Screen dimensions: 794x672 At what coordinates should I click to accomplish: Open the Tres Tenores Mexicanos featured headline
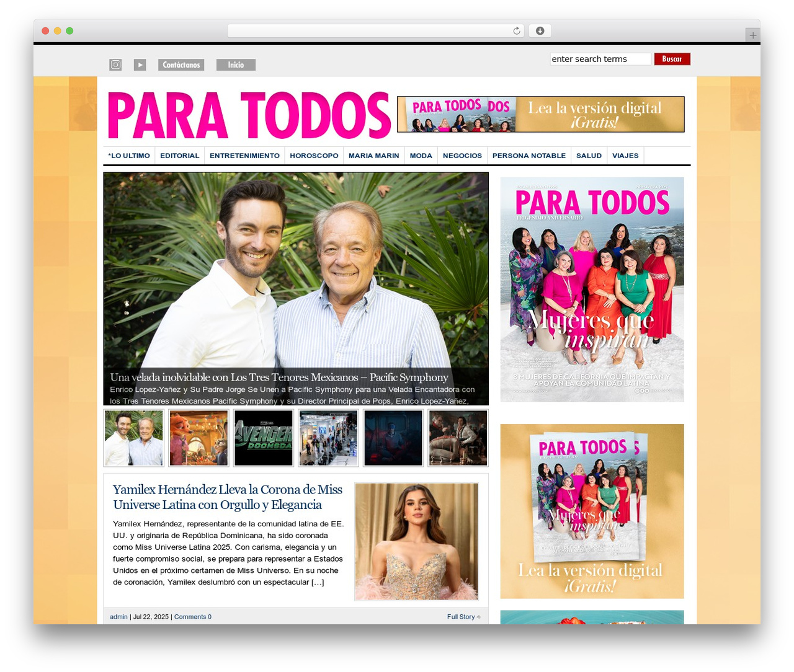tap(279, 377)
